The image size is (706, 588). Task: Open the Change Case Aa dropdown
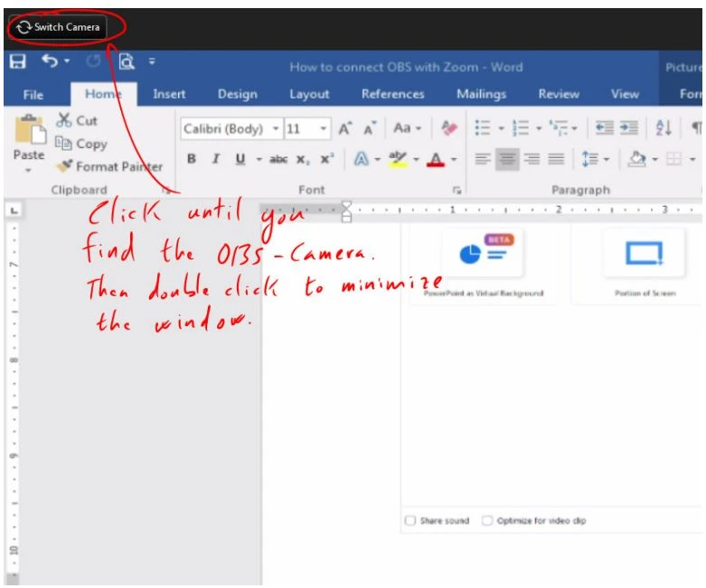(406, 129)
